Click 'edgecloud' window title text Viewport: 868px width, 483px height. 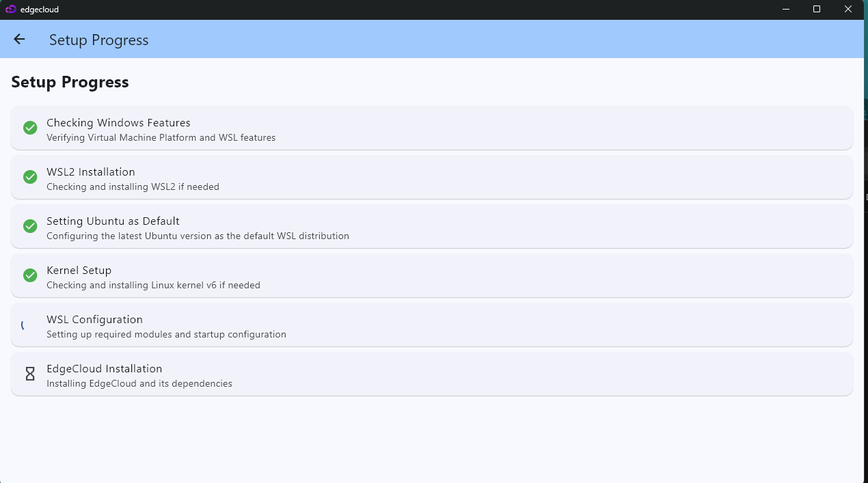40,10
